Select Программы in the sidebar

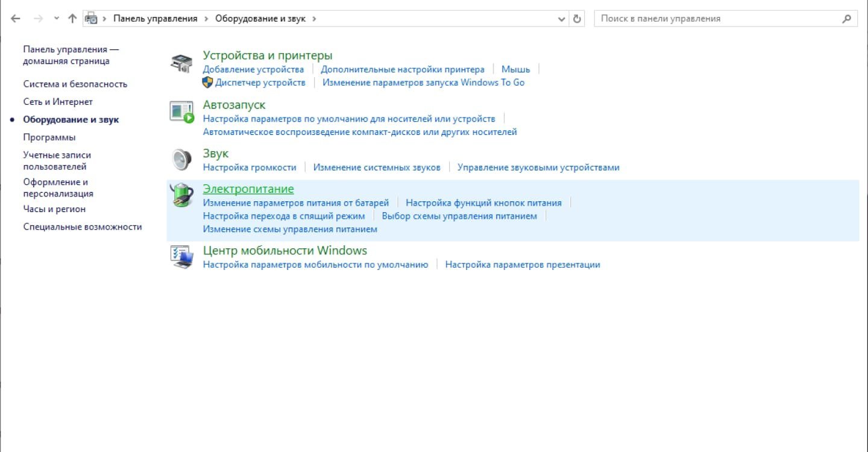[x=49, y=137]
